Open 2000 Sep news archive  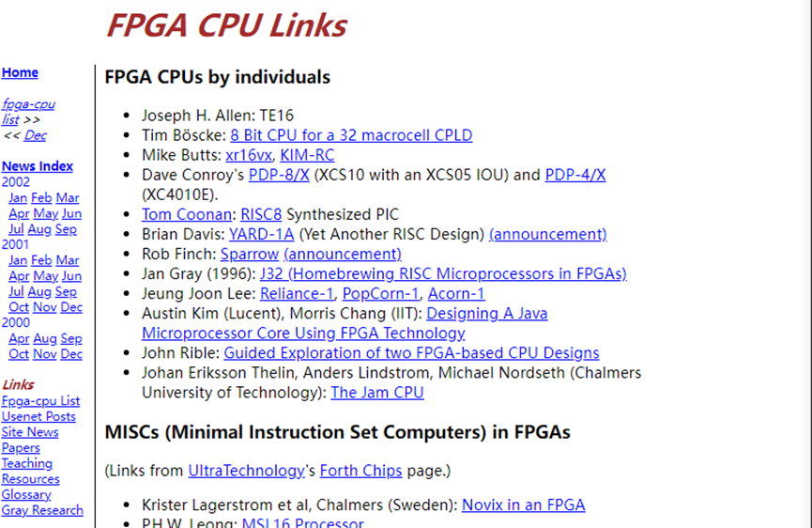tap(71, 338)
